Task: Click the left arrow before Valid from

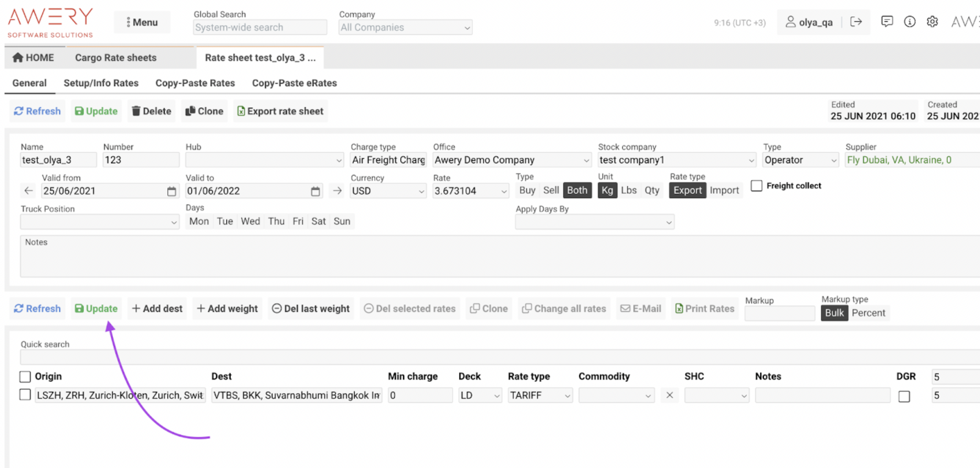Action: 28,191
